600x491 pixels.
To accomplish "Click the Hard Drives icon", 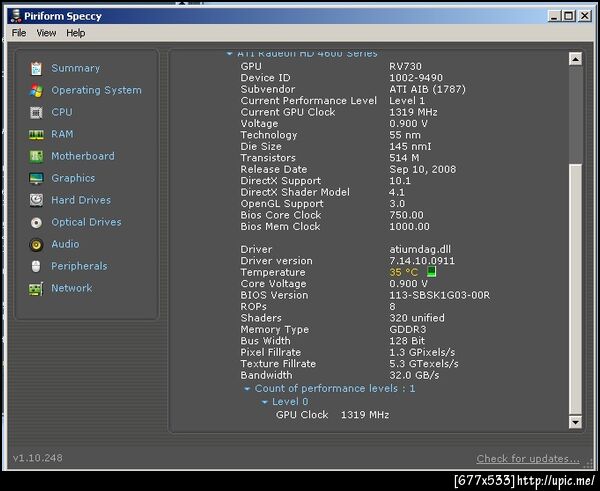I will pyautogui.click(x=36, y=200).
